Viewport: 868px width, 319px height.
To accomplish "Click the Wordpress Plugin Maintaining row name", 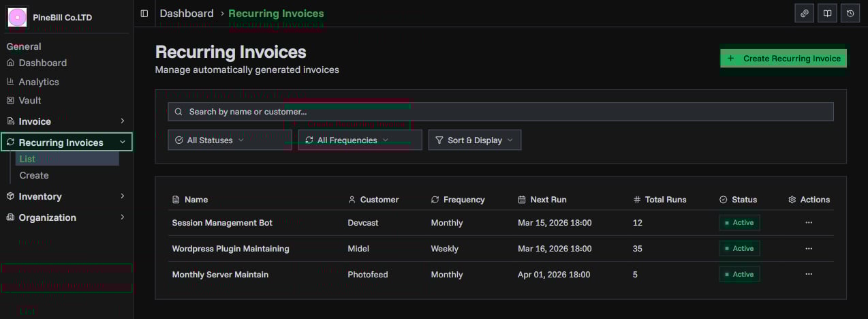I will click(230, 249).
